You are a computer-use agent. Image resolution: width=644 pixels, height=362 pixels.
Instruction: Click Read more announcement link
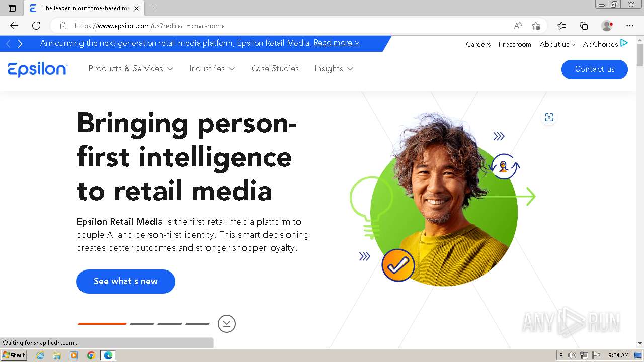(x=337, y=43)
